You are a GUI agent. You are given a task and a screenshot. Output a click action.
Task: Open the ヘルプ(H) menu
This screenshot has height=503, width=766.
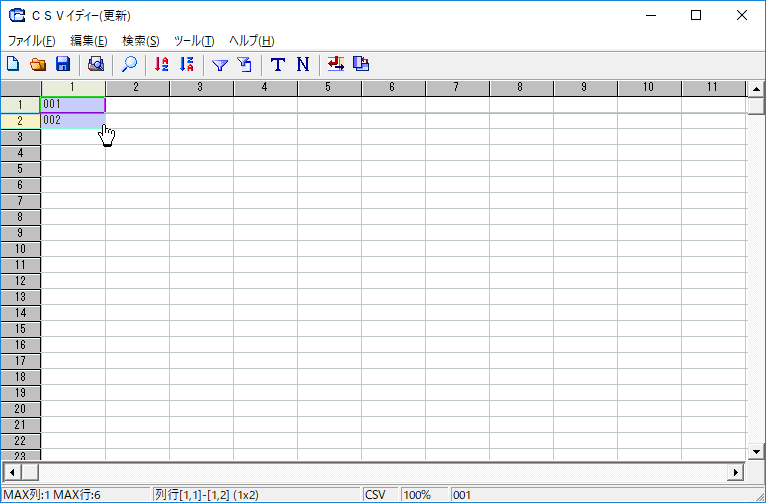coord(252,41)
